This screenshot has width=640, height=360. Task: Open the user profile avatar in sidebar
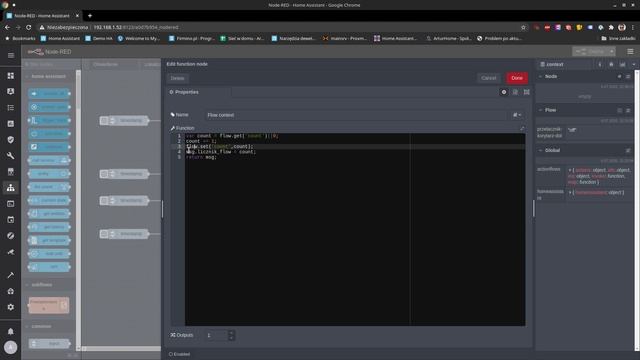tap(11, 347)
